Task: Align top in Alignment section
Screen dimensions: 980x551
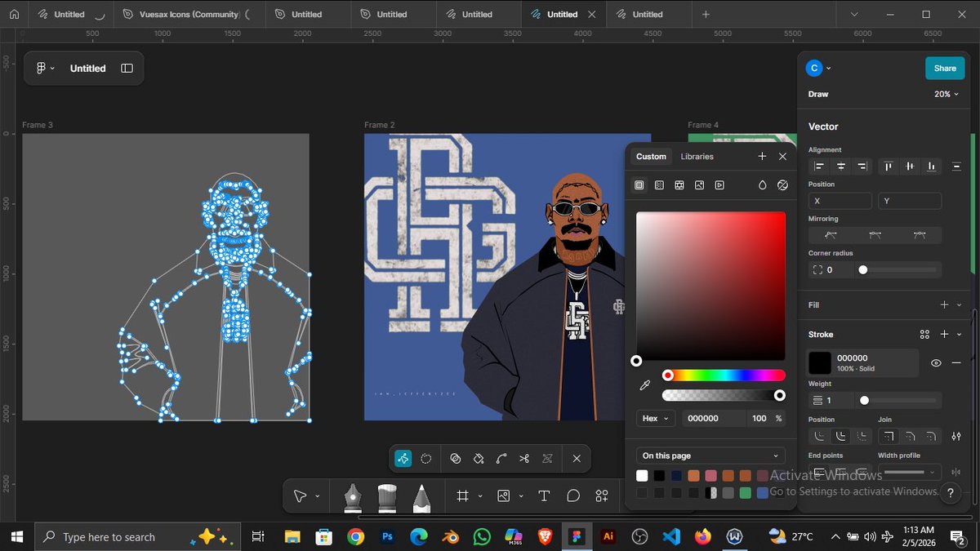Action: tap(888, 166)
